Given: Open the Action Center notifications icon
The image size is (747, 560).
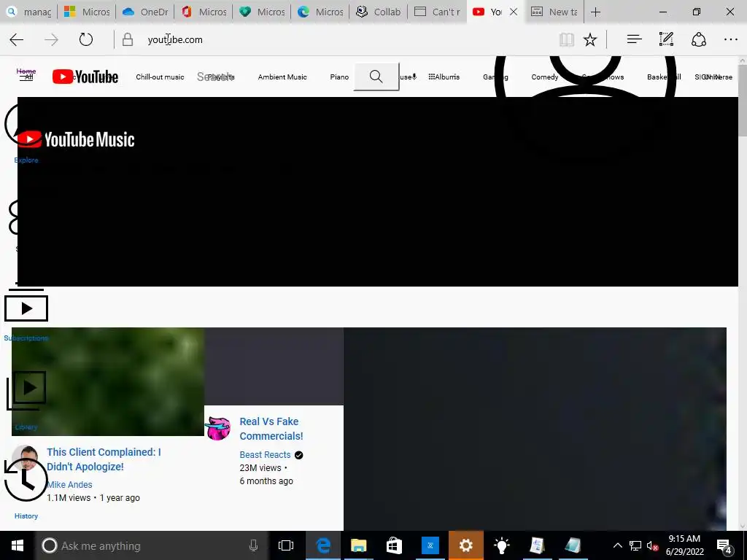Looking at the screenshot, I should pyautogui.click(x=724, y=545).
